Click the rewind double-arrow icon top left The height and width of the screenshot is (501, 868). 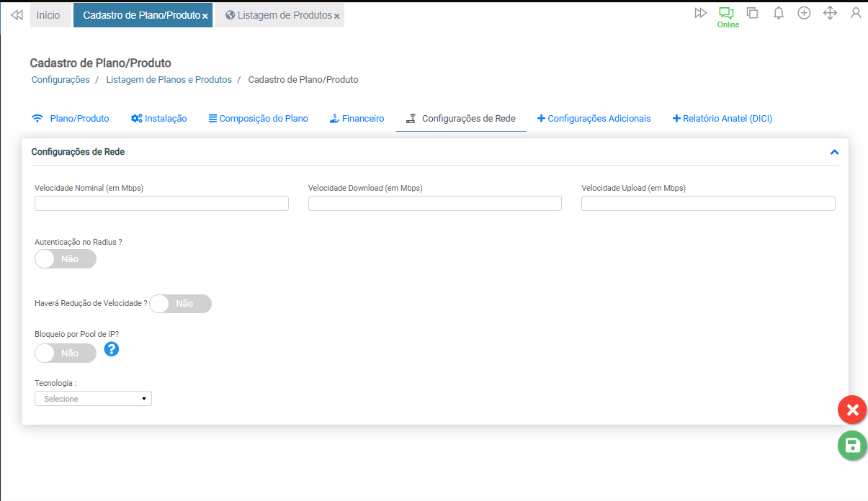(x=17, y=14)
